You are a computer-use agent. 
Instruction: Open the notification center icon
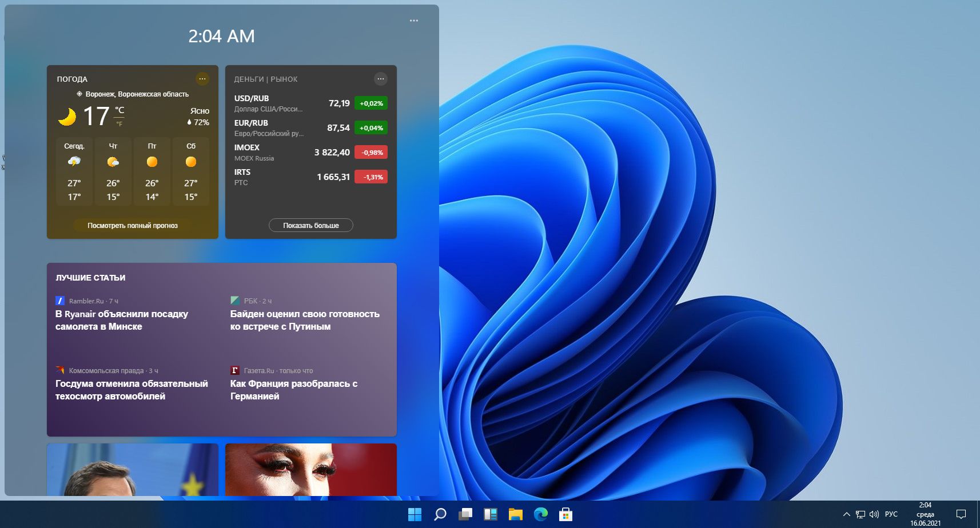961,514
